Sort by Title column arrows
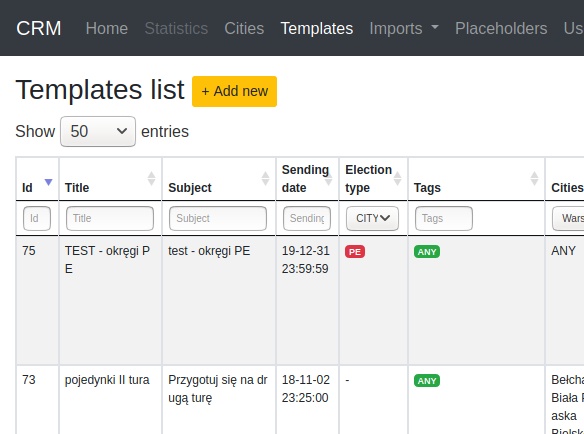The width and height of the screenshot is (584, 434). pos(151,178)
